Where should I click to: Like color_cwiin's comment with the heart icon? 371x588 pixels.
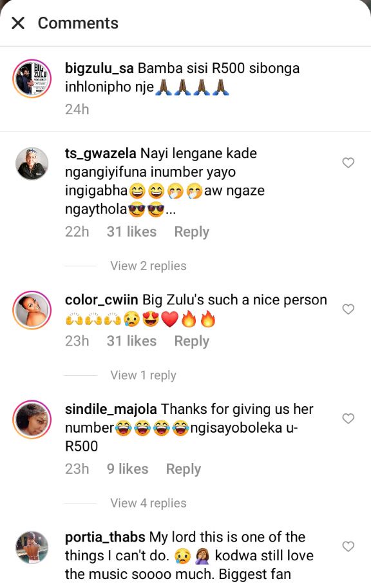tap(348, 309)
